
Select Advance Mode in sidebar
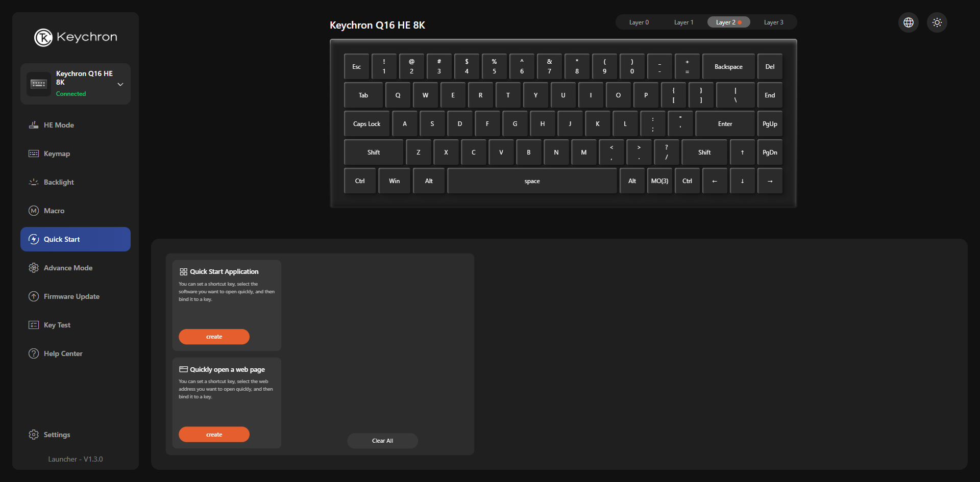point(68,268)
